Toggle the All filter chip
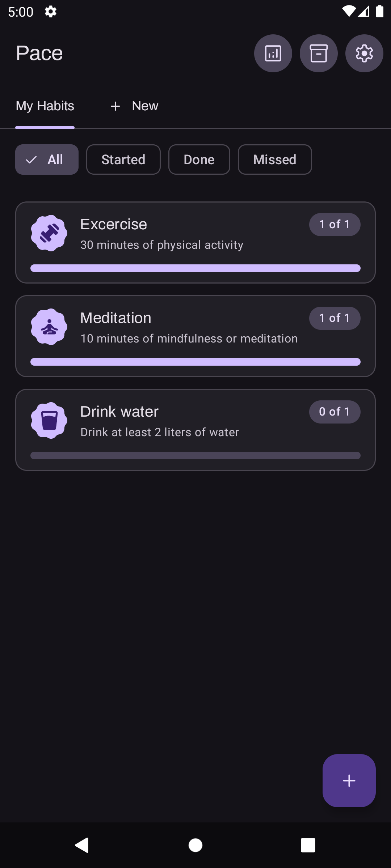Image resolution: width=391 pixels, height=868 pixels. [47, 159]
